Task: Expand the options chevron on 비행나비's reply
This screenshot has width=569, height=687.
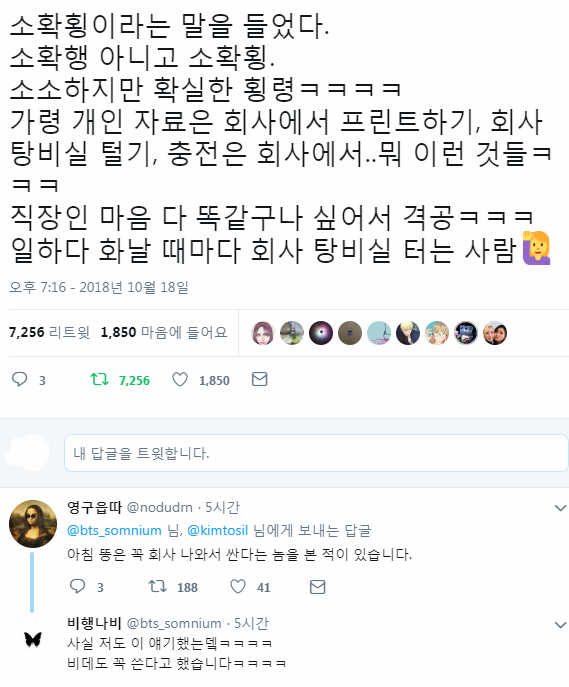Action: click(x=560, y=624)
